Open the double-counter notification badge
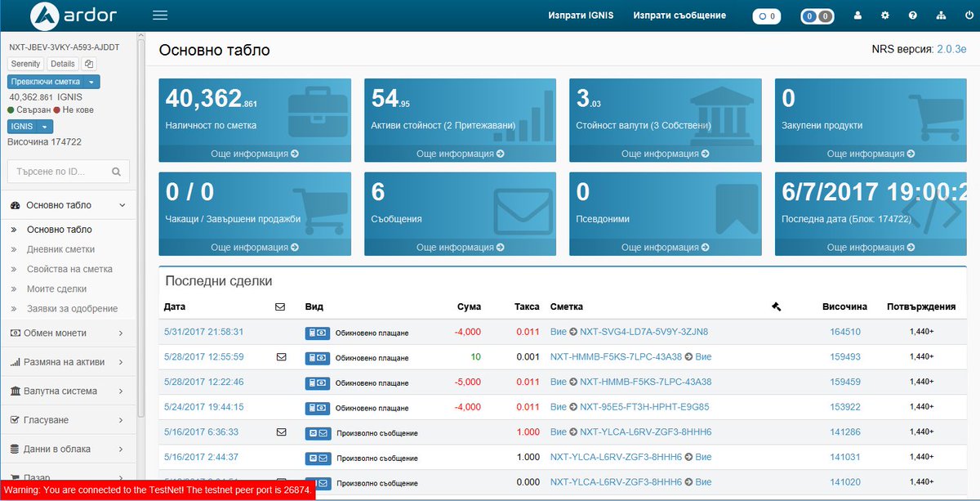Viewport: 980px width, 501px height. pos(817,16)
